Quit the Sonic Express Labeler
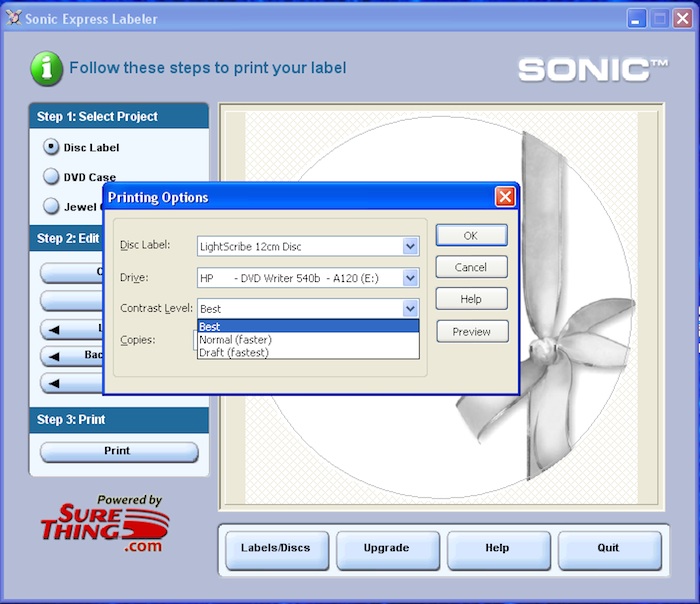Viewport: 700px width, 604px height. click(609, 550)
